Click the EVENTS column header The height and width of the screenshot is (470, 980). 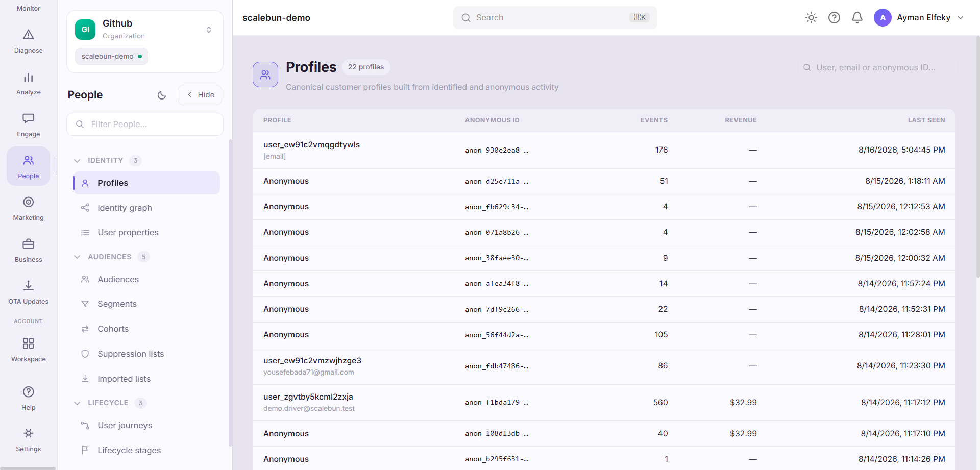[654, 120]
